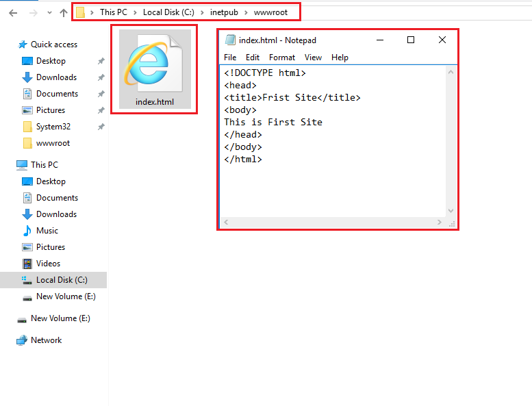
Task: Open Notepad Format menu
Action: pos(282,58)
